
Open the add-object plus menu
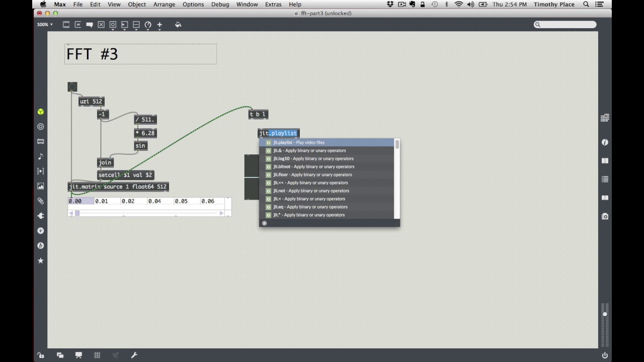[159, 24]
